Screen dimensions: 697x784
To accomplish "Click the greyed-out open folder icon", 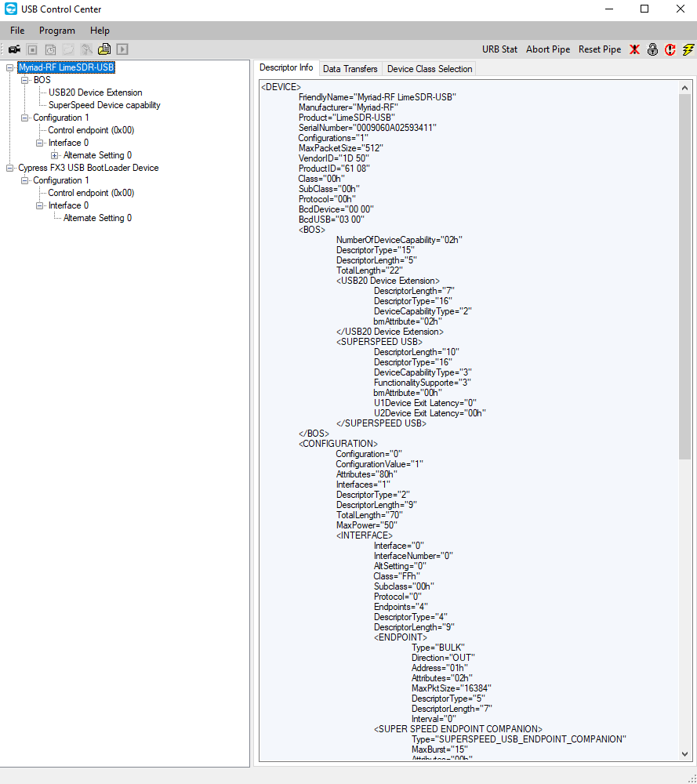I will [x=68, y=49].
